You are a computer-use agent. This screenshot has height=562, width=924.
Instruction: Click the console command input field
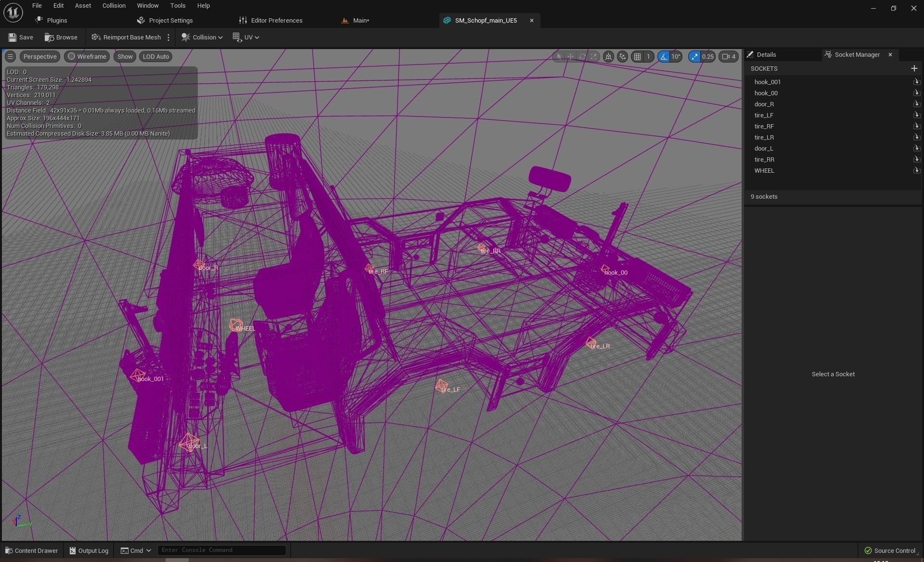tap(221, 550)
